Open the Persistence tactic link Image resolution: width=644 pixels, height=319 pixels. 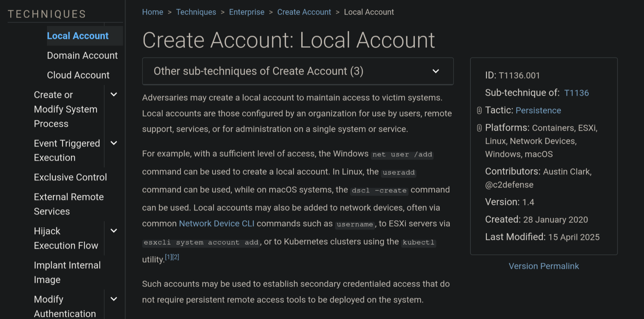pos(538,110)
